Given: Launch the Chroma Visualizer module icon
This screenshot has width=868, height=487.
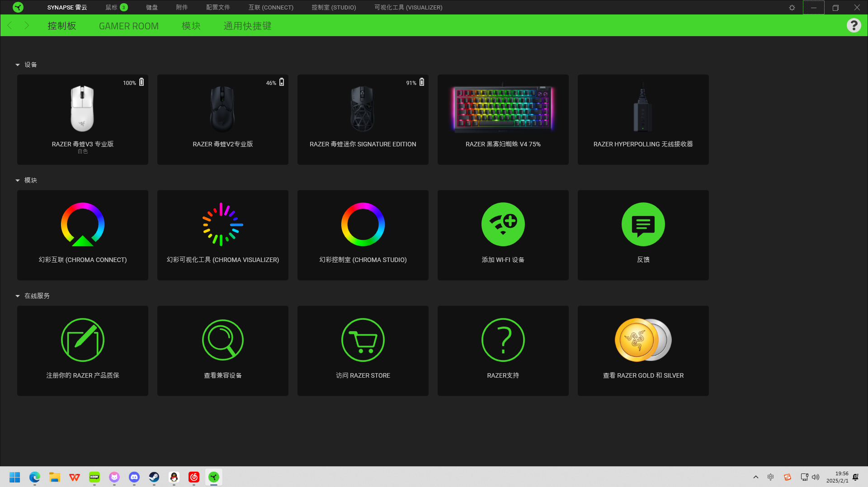Looking at the screenshot, I should click(x=223, y=225).
